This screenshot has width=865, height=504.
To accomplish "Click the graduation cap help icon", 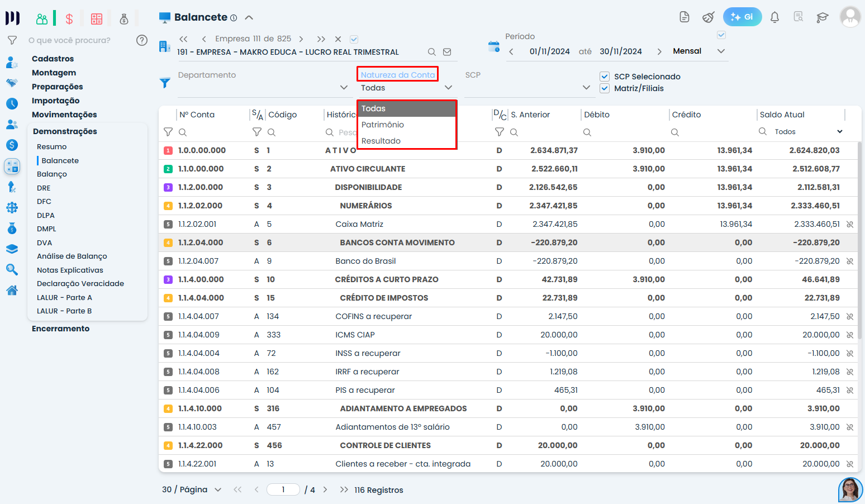I will pos(822,17).
